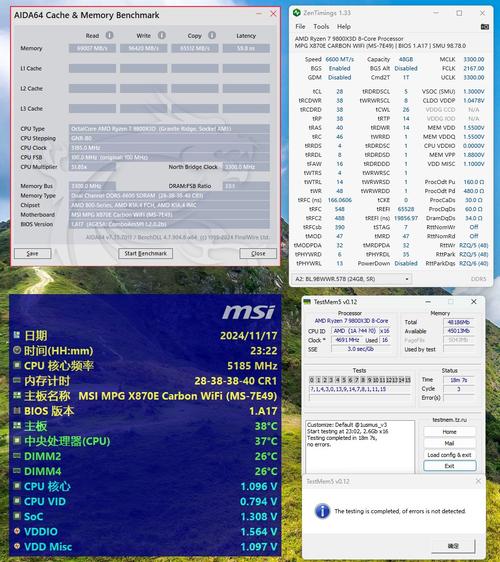The height and width of the screenshot is (562, 500).
Task: Click test box number 15 in TestMem5
Action: click(408, 380)
